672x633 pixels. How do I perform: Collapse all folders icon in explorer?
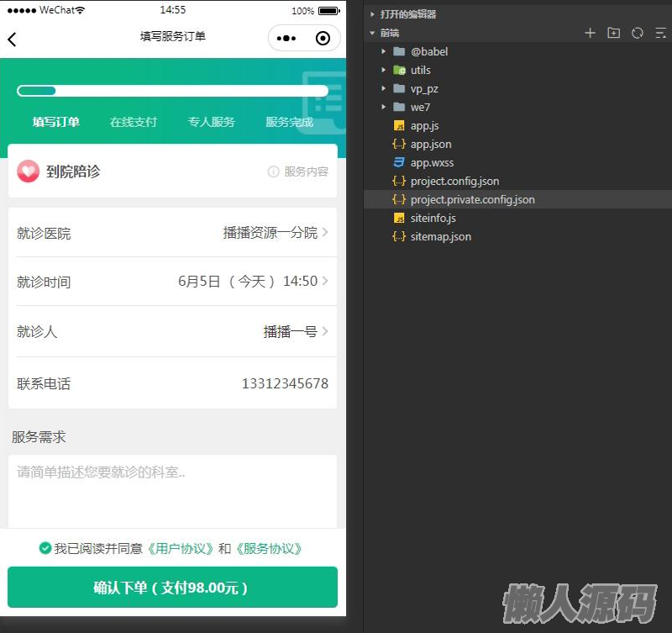(x=660, y=33)
